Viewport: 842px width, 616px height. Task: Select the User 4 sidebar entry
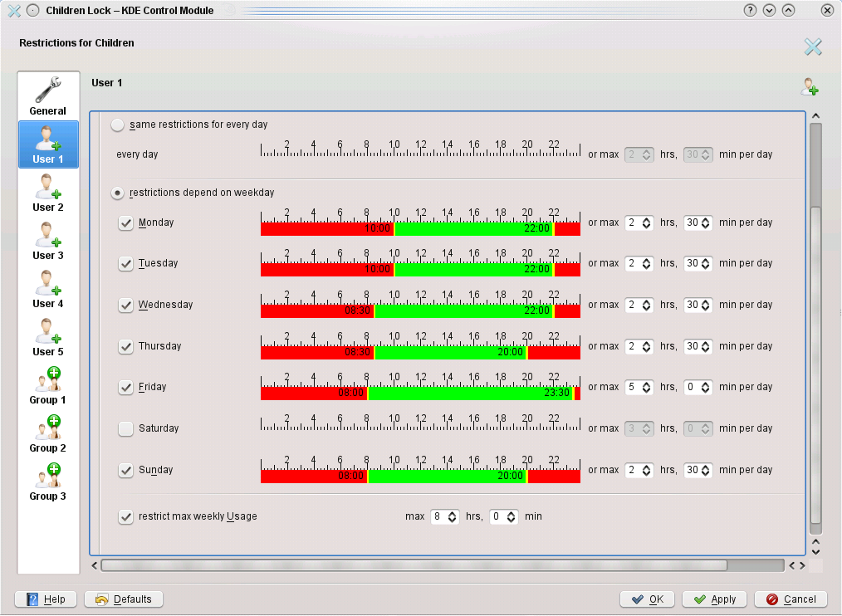coord(48,289)
